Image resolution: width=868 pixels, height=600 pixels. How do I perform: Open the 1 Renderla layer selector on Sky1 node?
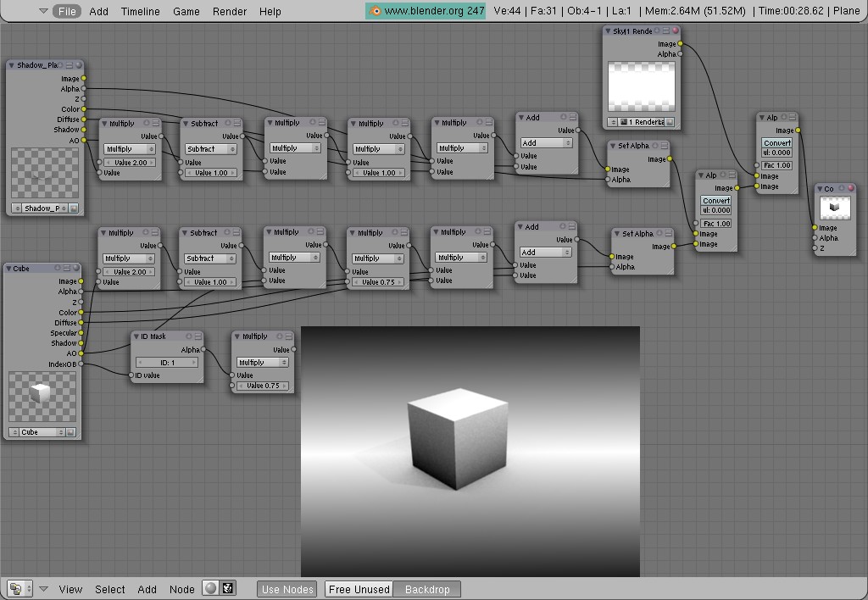point(641,122)
